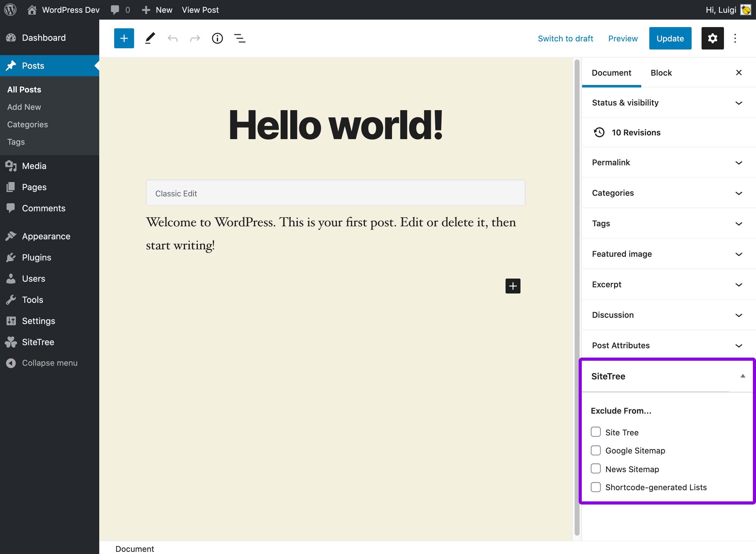Click the Media icon in admin menu
Image resolution: width=756 pixels, height=554 pixels.
(x=11, y=166)
